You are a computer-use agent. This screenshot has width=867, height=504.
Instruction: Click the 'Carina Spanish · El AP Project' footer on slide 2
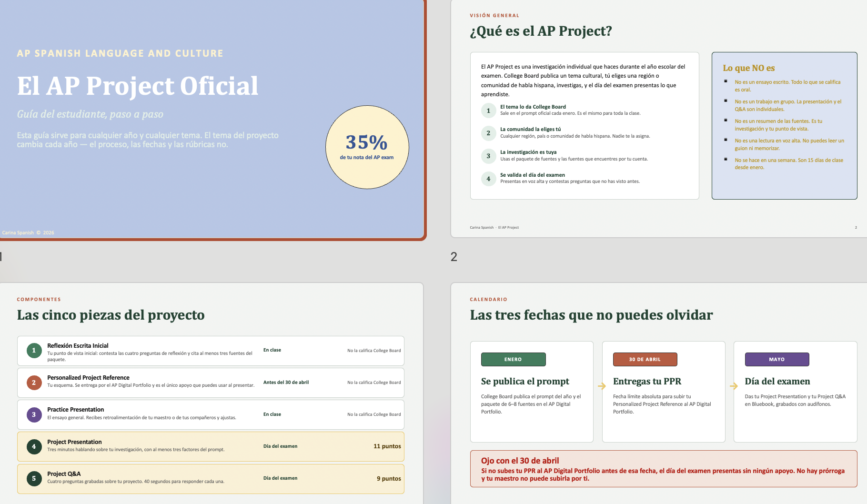coord(494,228)
